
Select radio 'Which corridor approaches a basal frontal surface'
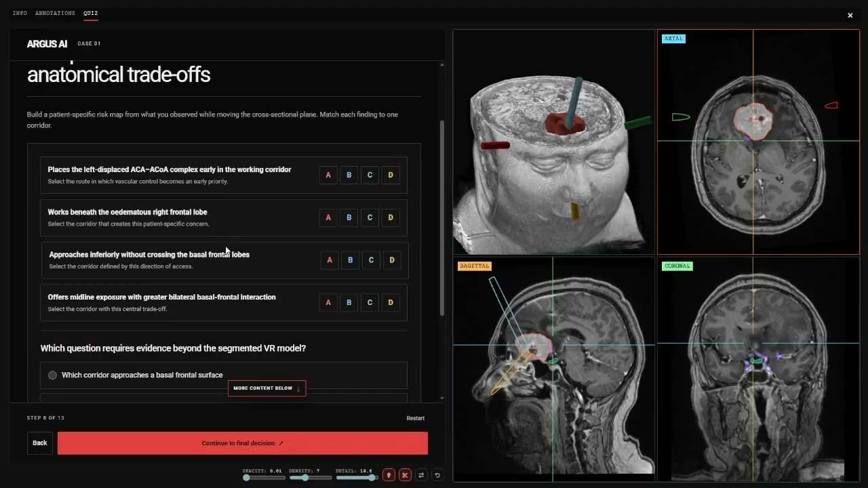point(52,375)
